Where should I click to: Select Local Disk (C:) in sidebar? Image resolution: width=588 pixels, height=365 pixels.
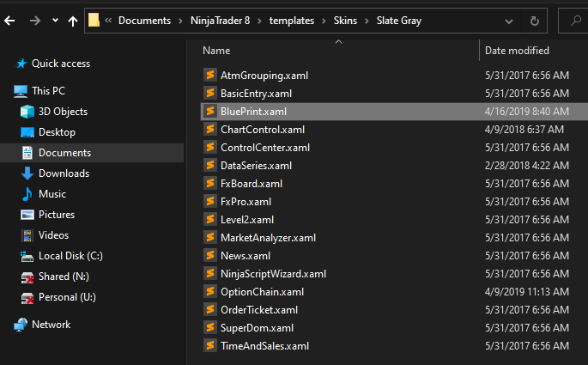pyautogui.click(x=70, y=256)
